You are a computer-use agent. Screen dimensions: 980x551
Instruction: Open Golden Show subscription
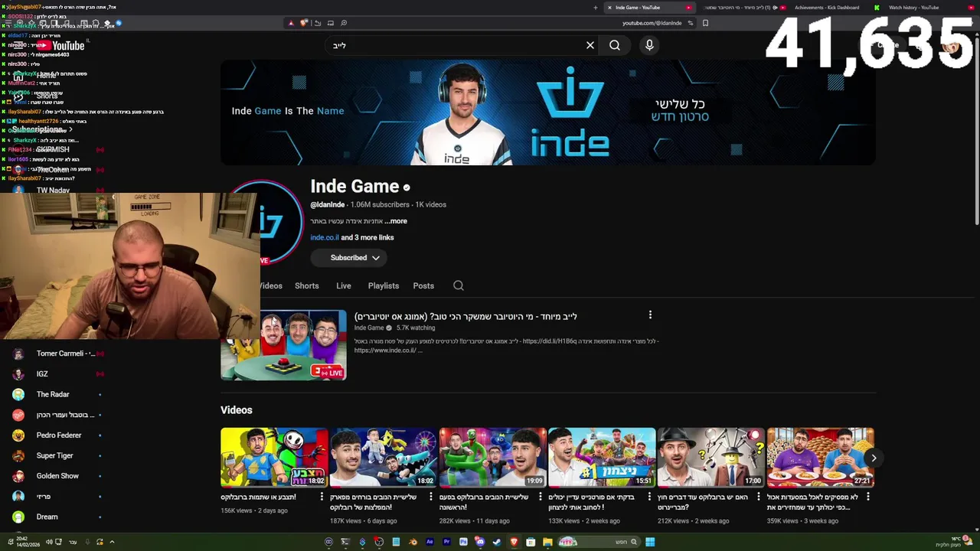(x=57, y=476)
